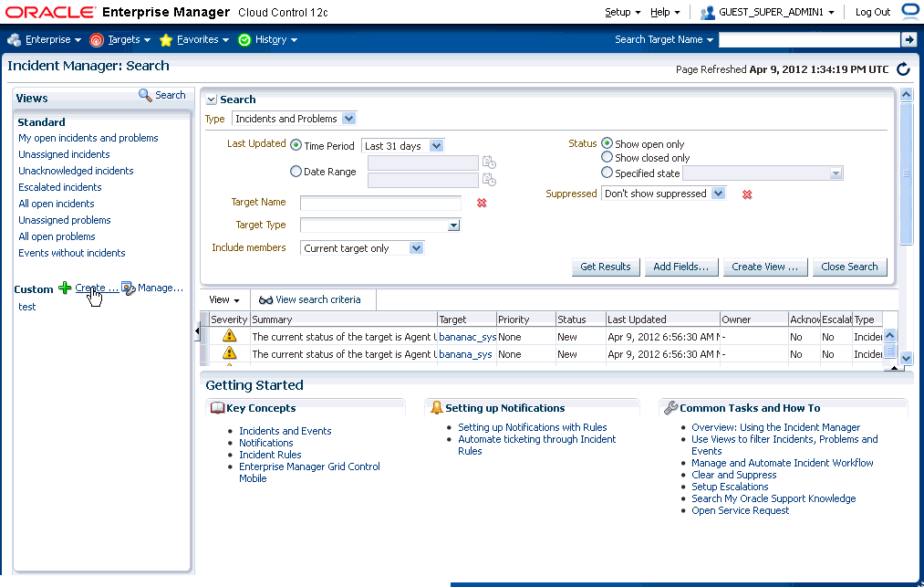The height and width of the screenshot is (587, 924).
Task: Select Specified state radio button
Action: pyautogui.click(x=607, y=173)
